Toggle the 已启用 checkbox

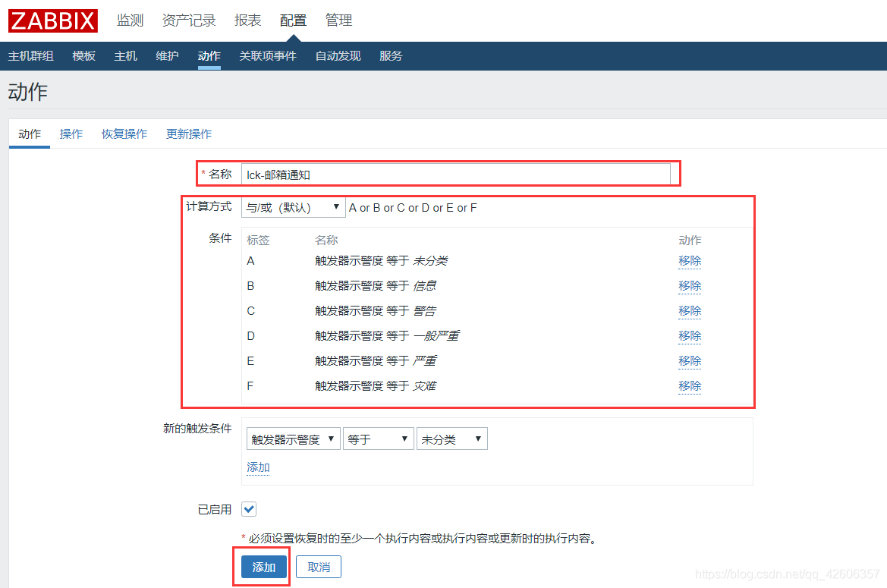click(x=249, y=509)
